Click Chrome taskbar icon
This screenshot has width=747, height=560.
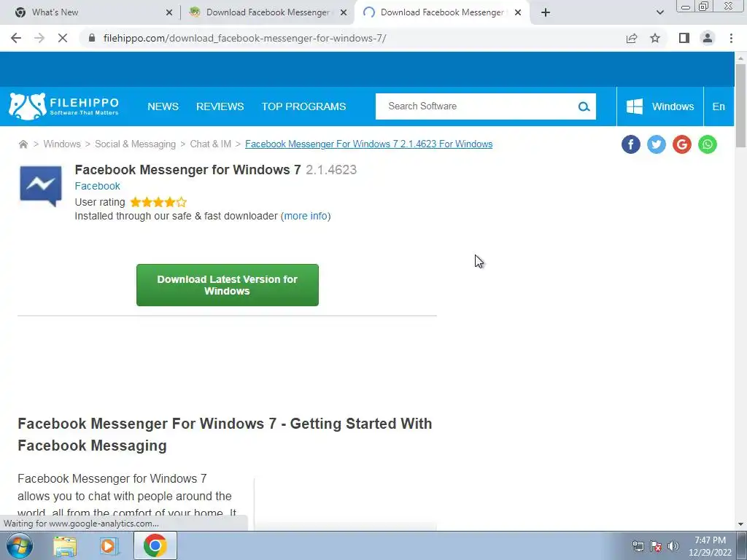click(155, 545)
